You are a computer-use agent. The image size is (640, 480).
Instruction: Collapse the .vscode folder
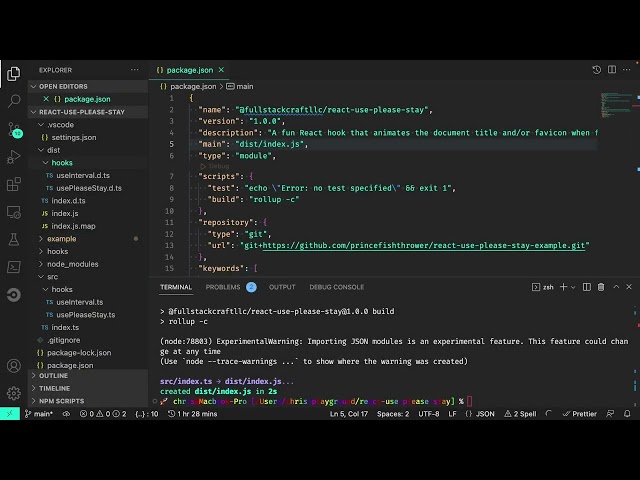tap(88, 124)
